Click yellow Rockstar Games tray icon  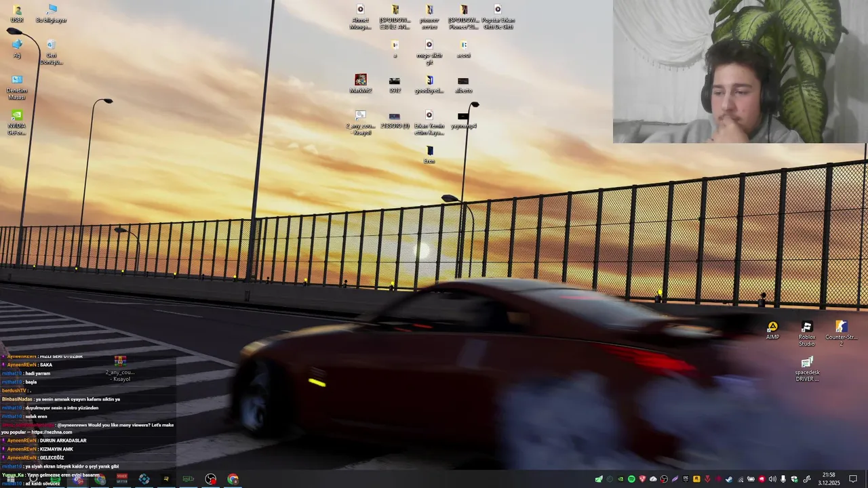click(x=696, y=479)
